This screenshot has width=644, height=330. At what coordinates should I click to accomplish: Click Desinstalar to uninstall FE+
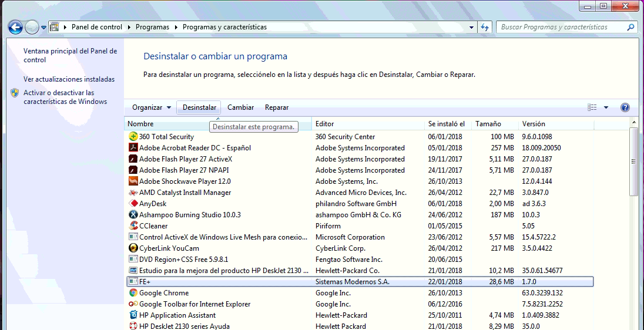(x=199, y=107)
